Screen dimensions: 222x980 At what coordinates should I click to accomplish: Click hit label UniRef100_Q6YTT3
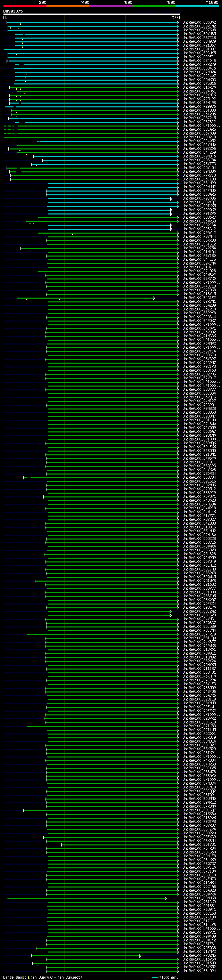(x=199, y=164)
